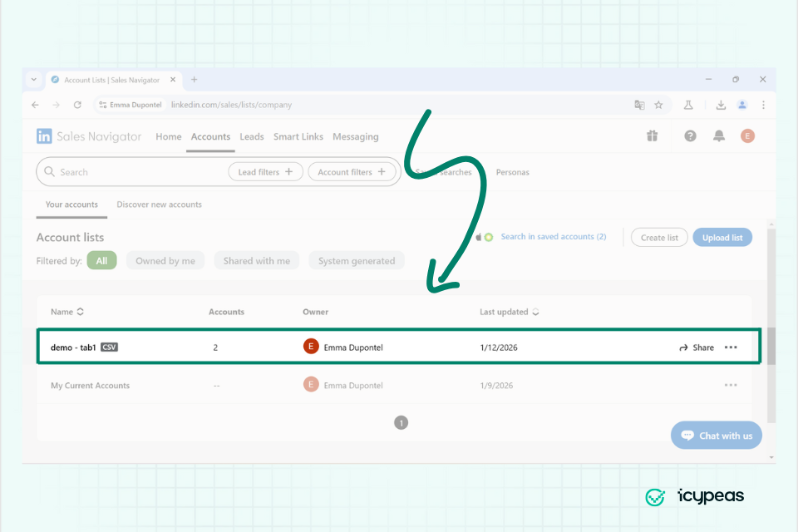Viewport: 798px width, 532px height.
Task: Share the demo - tab1 list
Action: (697, 347)
